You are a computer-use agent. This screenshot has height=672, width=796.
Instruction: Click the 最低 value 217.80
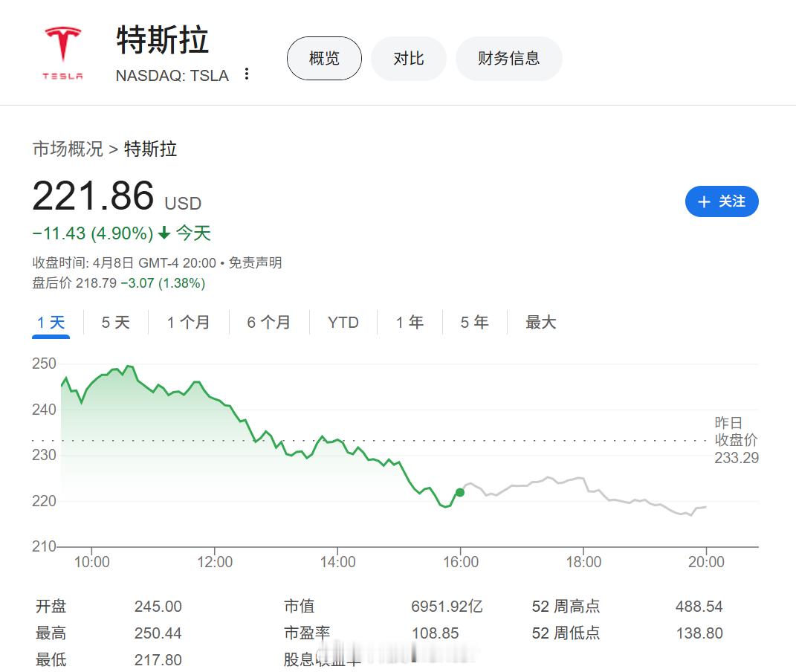tap(158, 660)
